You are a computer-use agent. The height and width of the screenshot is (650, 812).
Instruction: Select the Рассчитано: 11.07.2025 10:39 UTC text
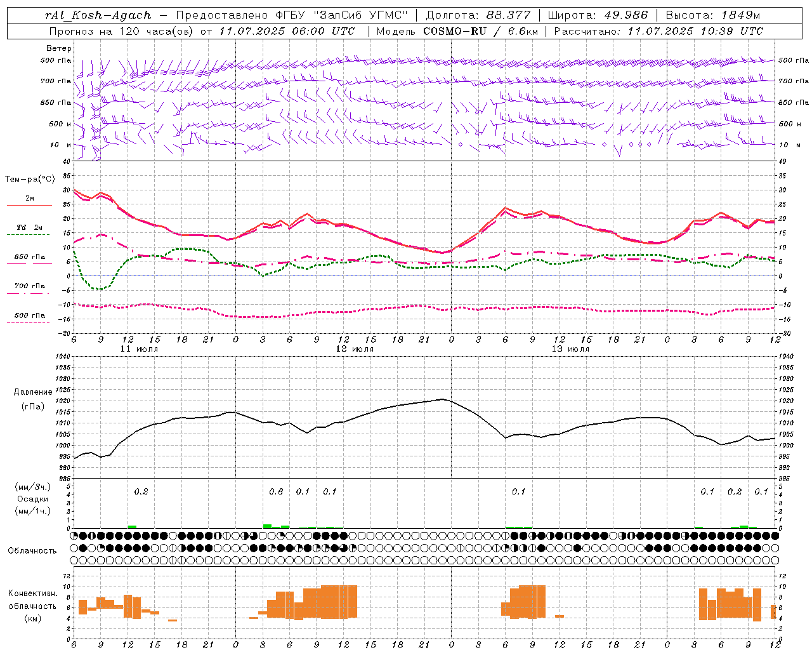tap(658, 31)
